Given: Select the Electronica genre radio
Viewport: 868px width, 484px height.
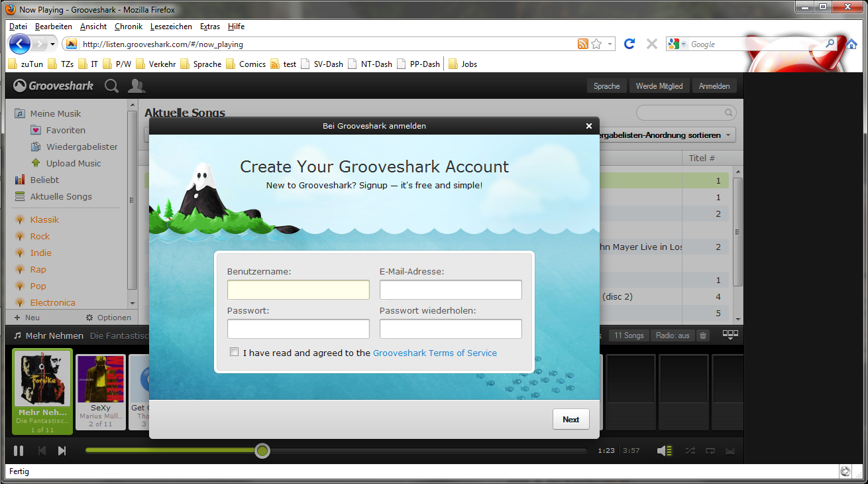Looking at the screenshot, I should pos(54,302).
